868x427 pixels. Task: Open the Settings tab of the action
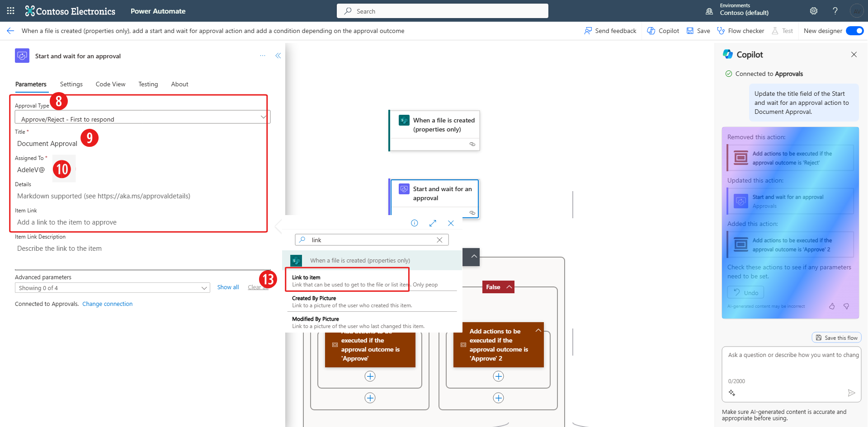pos(71,84)
